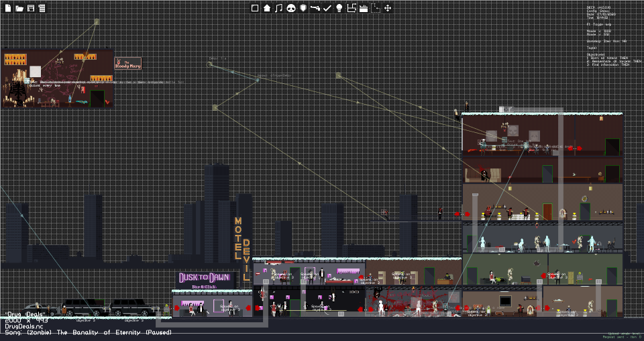Image resolution: width=644 pixels, height=341 pixels.
Task: Open an existing level with folder icon
Action: 19,8
